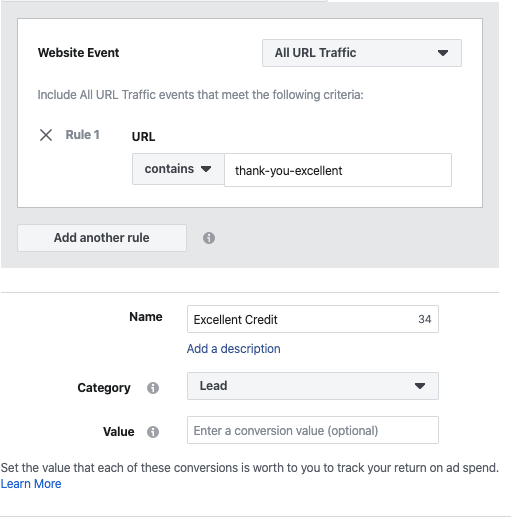Click info icon beside Add another rule
The height and width of the screenshot is (518, 515).
tap(209, 238)
